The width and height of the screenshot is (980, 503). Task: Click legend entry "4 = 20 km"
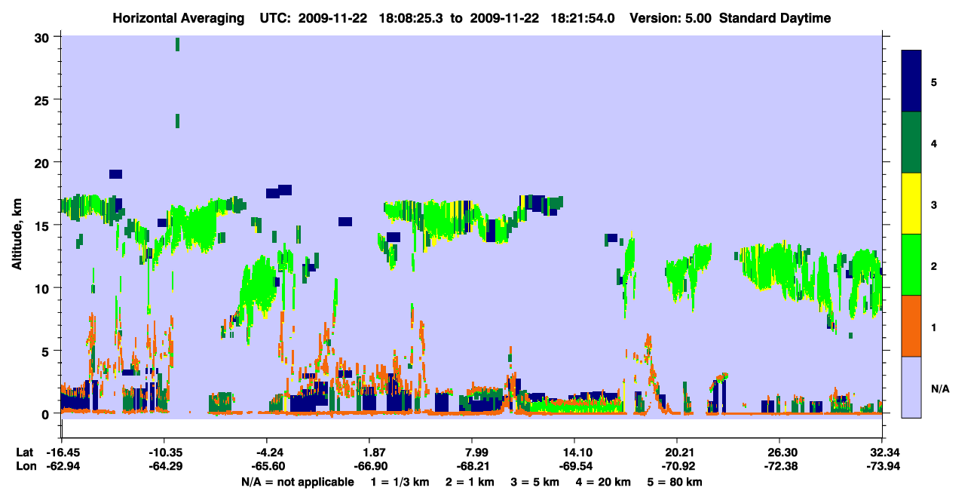605,482
